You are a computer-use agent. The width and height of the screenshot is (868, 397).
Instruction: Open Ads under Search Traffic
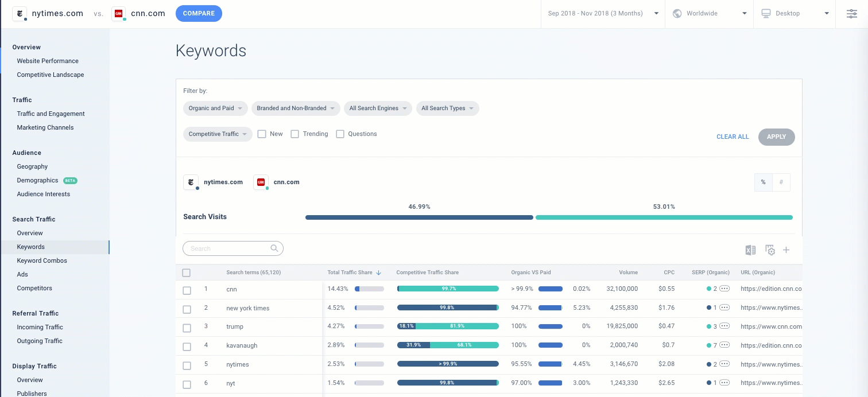[x=22, y=274]
